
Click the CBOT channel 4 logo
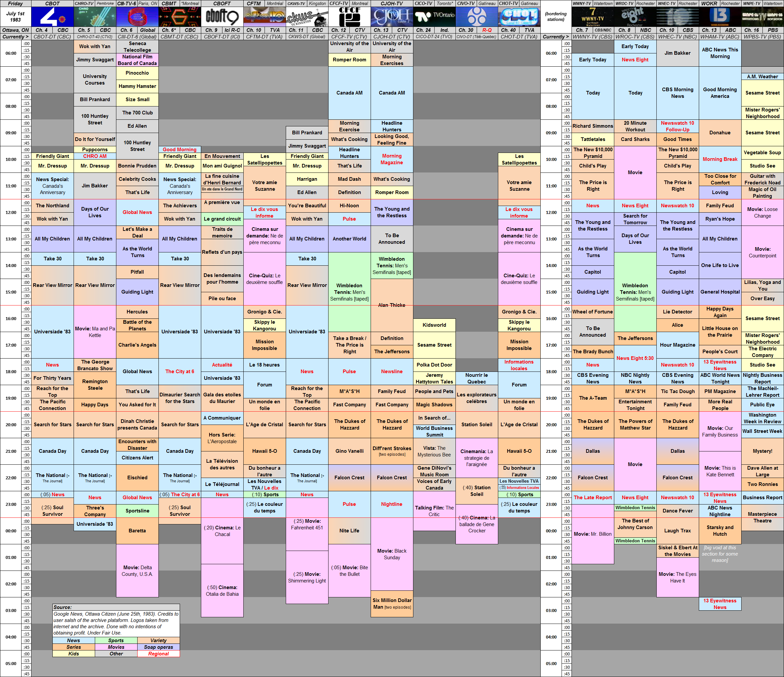(x=52, y=17)
